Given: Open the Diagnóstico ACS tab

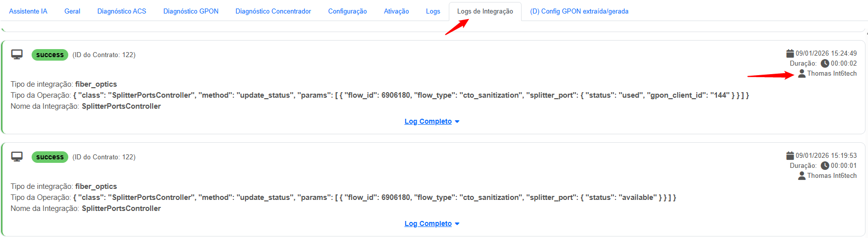Looking at the screenshot, I should (121, 11).
